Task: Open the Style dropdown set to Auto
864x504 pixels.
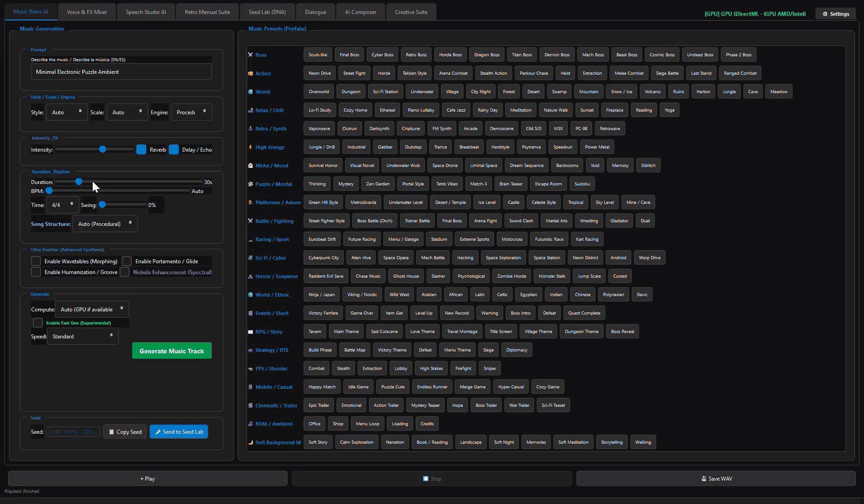Action: click(x=67, y=112)
